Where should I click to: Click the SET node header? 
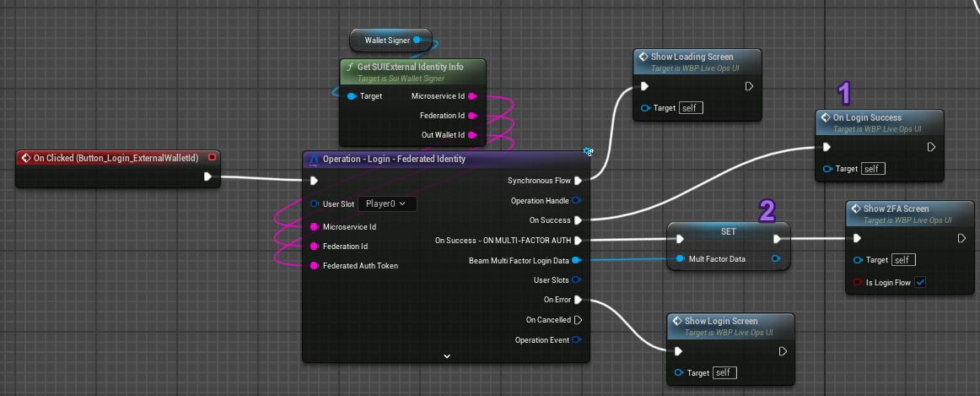(729, 231)
